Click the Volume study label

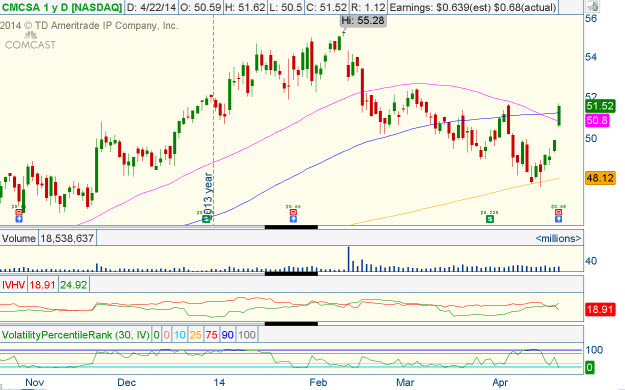pyautogui.click(x=19, y=238)
